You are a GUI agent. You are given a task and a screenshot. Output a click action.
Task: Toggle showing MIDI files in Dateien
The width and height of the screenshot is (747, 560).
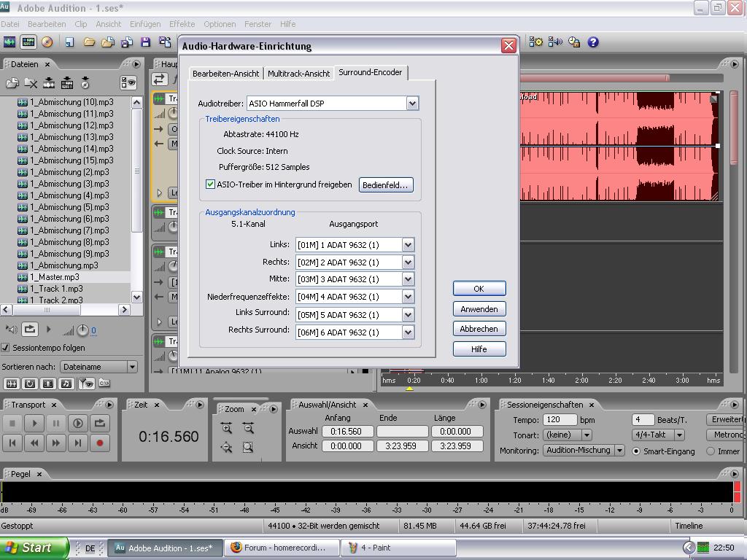tap(66, 384)
